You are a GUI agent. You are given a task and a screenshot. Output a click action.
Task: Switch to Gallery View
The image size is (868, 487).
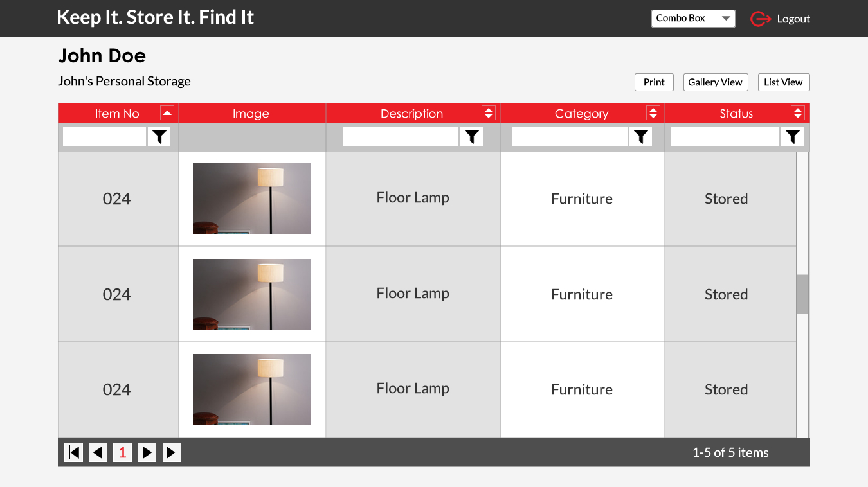click(716, 82)
